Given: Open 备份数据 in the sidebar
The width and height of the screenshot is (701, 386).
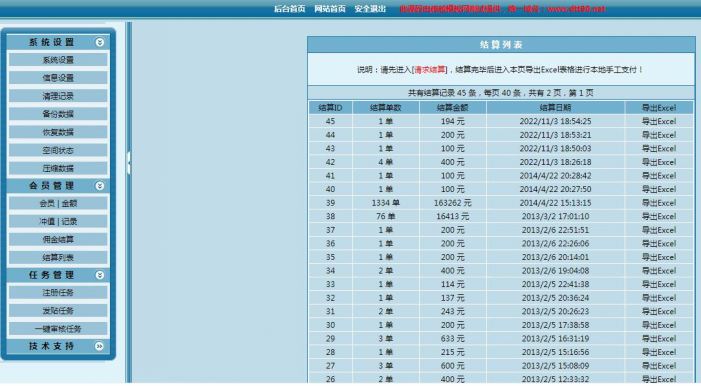Looking at the screenshot, I should (58, 114).
